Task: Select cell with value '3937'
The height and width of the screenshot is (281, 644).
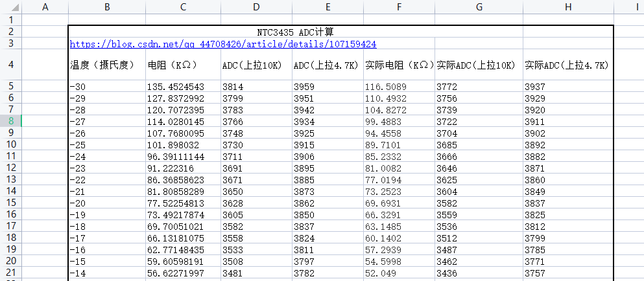Action: 568,87
